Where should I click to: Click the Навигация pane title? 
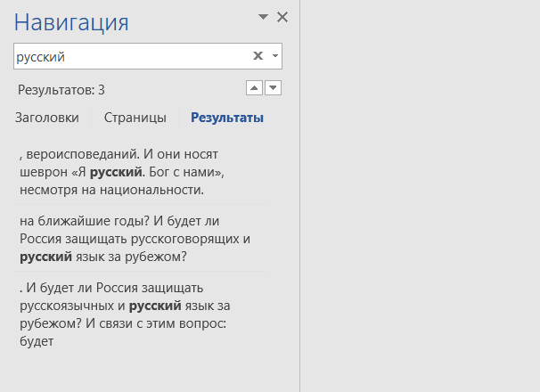tap(71, 22)
